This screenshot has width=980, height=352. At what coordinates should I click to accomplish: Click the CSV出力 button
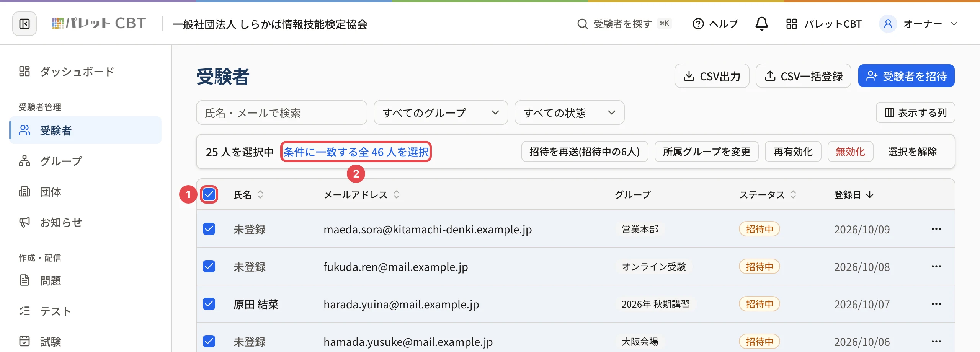[712, 76]
